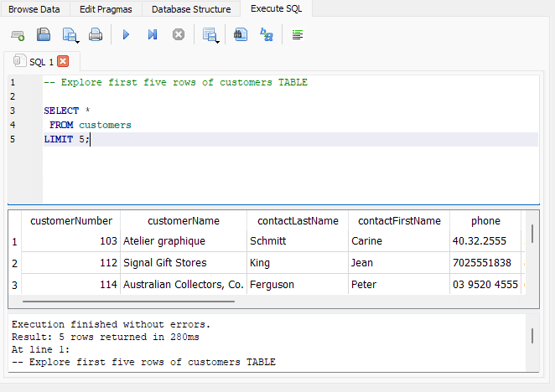Open the Edit Pragmas tab
This screenshot has height=392, width=555.
106,9
